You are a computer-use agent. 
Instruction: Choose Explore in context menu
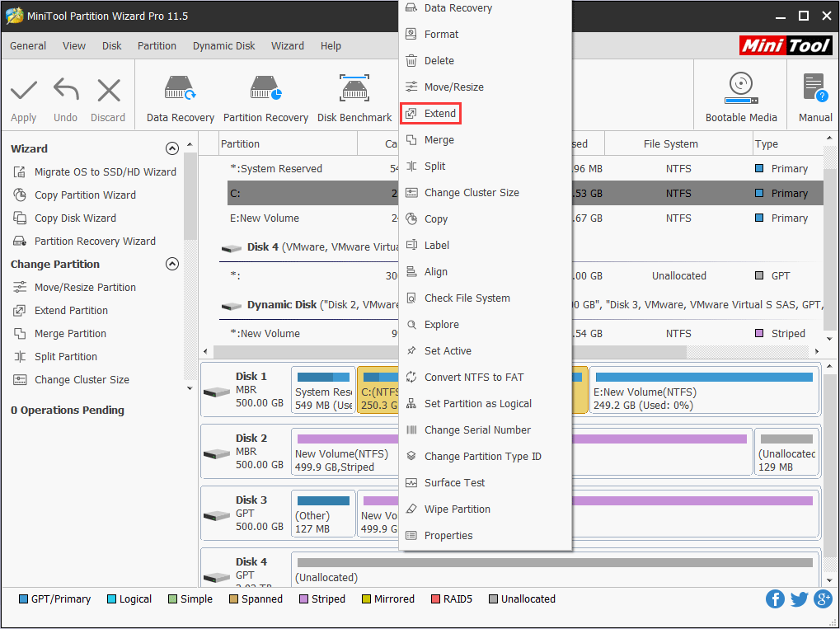click(x=485, y=324)
